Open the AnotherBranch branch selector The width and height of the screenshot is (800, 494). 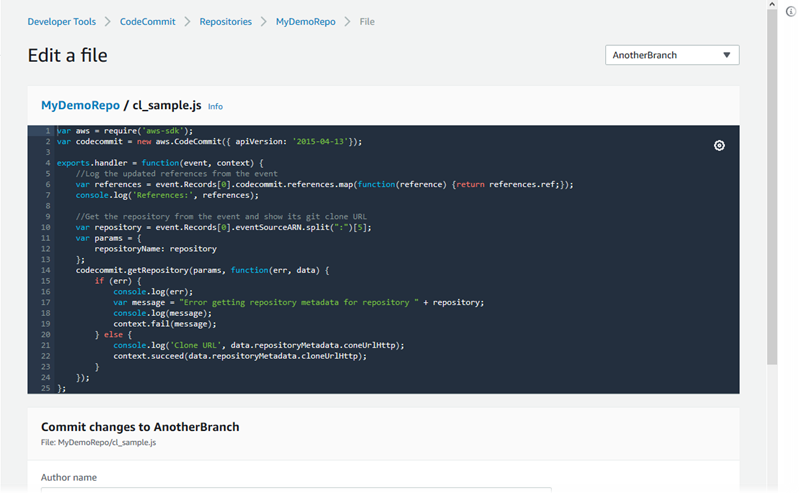click(x=672, y=55)
